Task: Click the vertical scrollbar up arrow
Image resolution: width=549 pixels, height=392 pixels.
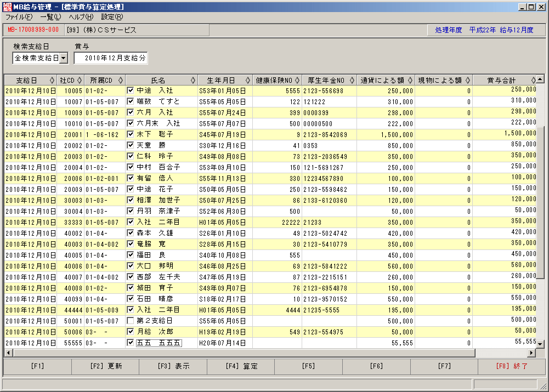Action: point(540,79)
